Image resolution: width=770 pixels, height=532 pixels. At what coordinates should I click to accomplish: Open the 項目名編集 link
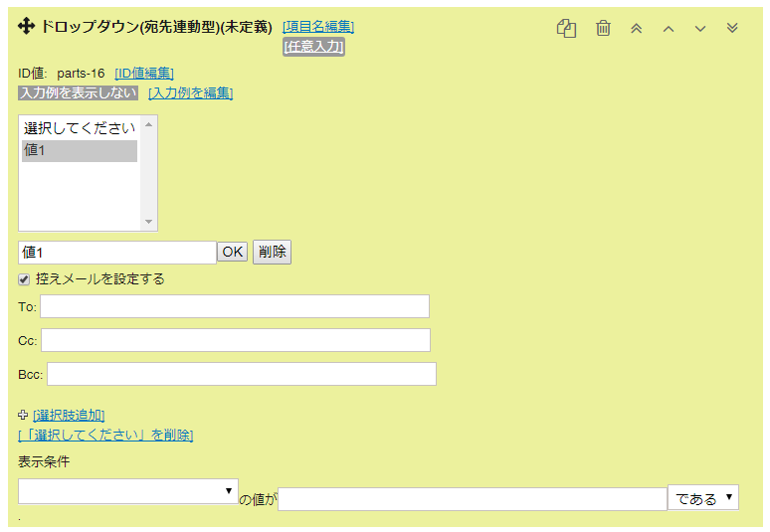click(318, 27)
